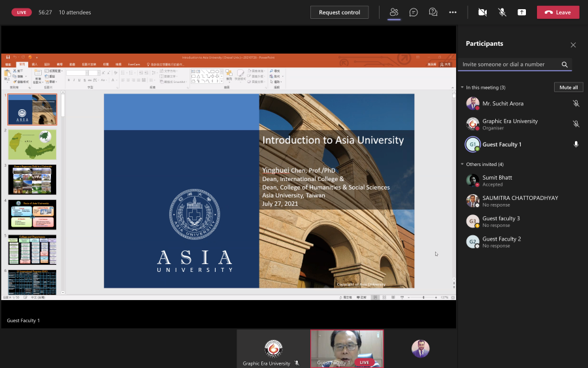
Task: Toggle text Shadow S in ribbon
Action: pos(84,80)
